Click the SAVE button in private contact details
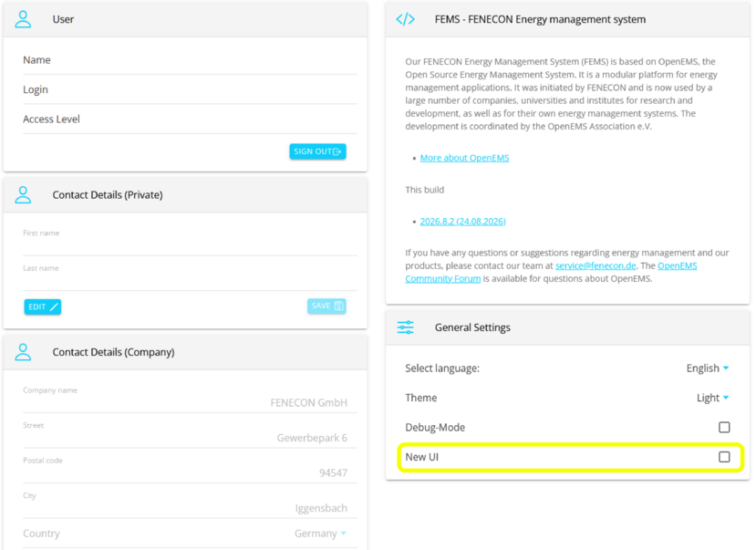756x550 pixels. [326, 306]
